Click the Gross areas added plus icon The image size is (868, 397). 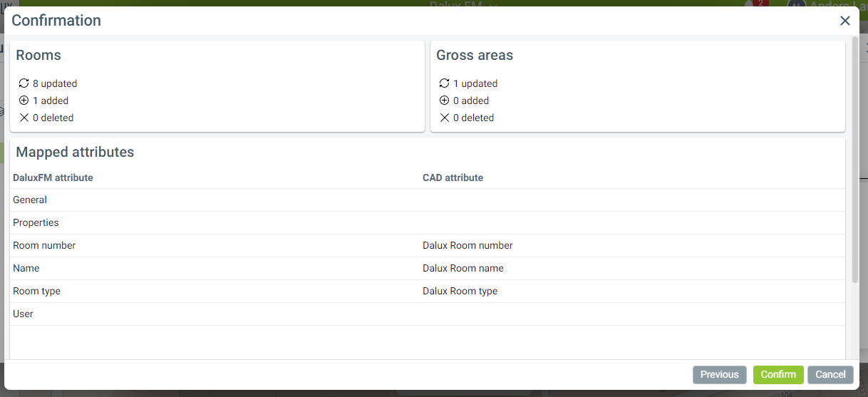[444, 100]
